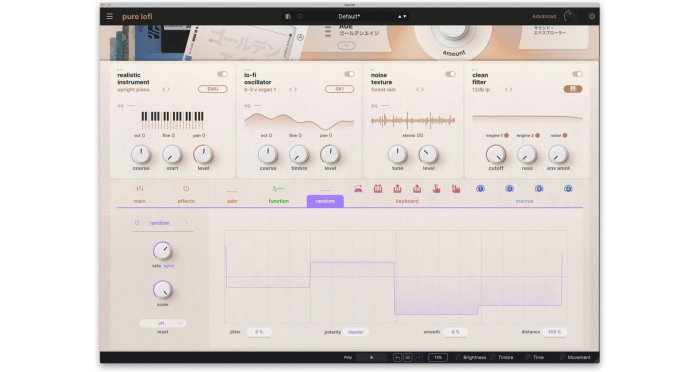Select the second macro icon

point(509,189)
